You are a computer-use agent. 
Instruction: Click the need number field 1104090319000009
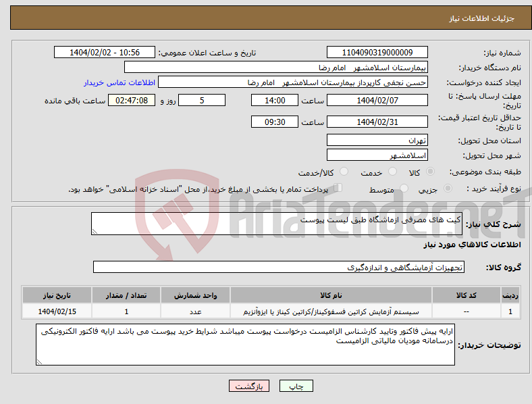pos(377,52)
